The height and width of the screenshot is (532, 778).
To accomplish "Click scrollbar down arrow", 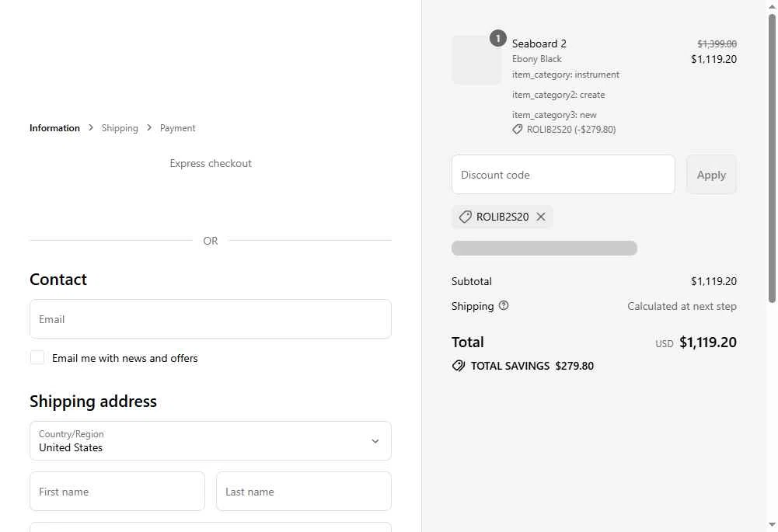I will [x=772, y=524].
